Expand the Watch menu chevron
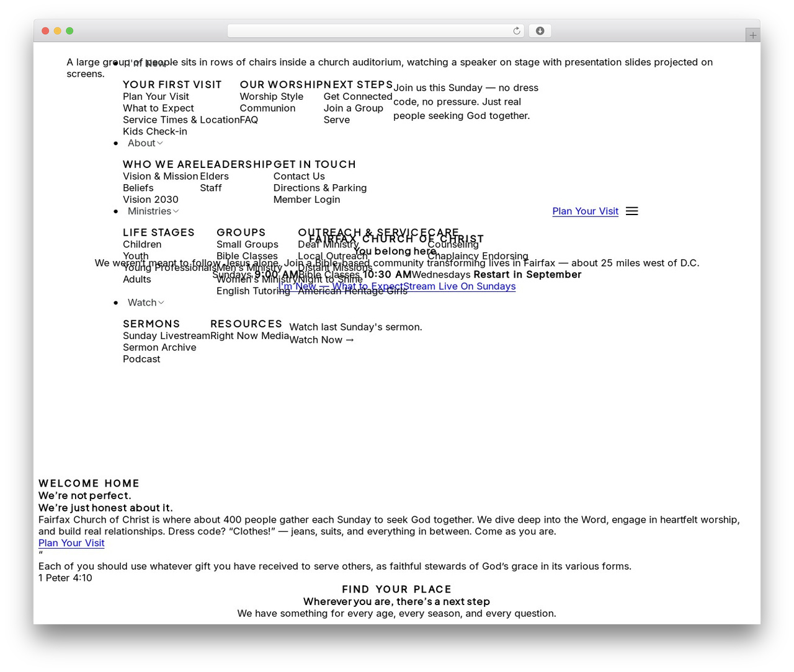794x672 pixels. point(161,303)
